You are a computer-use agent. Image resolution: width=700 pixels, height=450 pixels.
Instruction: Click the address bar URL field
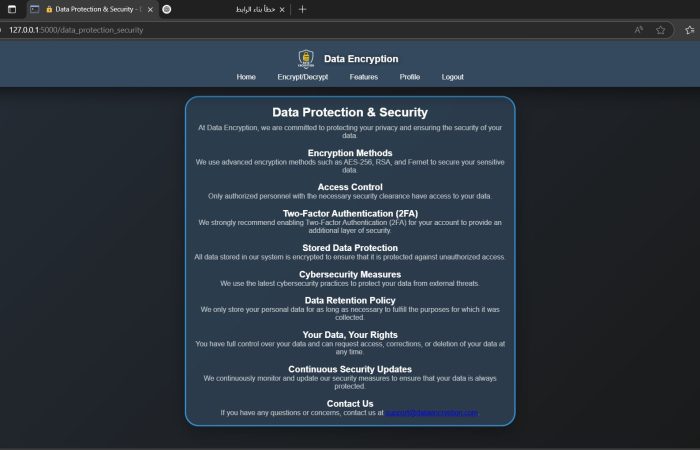300,30
